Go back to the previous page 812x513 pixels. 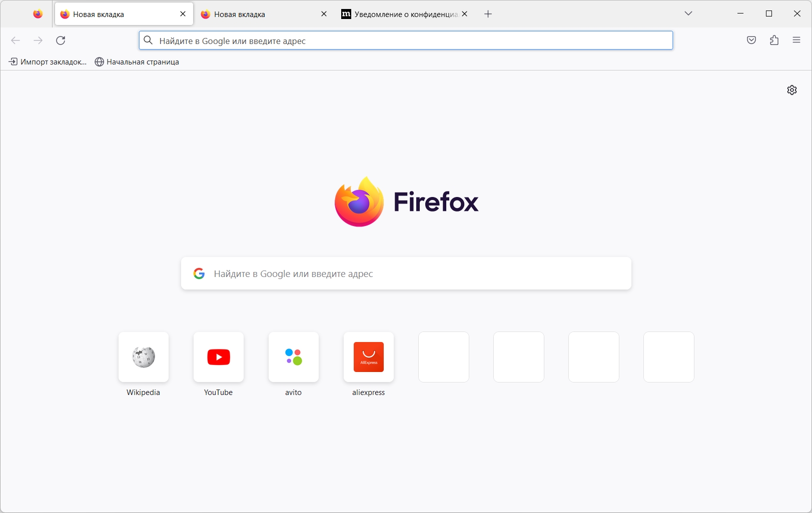(16, 40)
